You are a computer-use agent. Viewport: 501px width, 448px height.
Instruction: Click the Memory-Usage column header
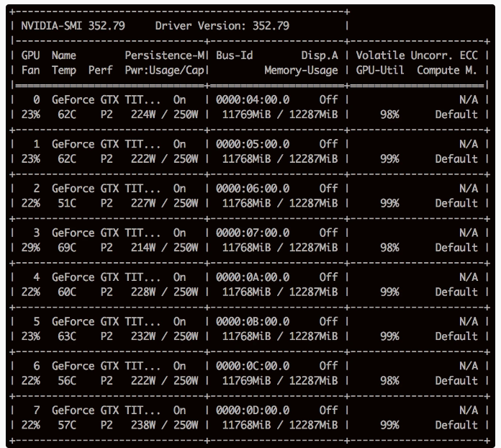pyautogui.click(x=300, y=71)
